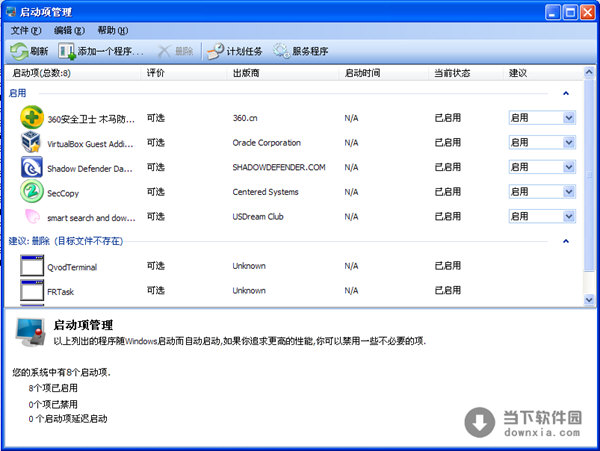Open the 文件(F) menu

(26, 30)
